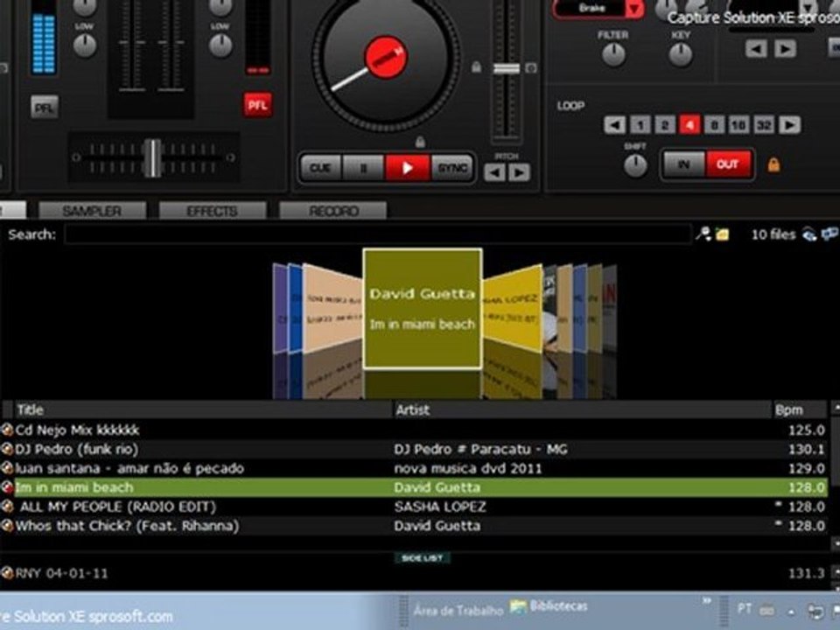Set loop length to 2 beats
The height and width of the screenshot is (630, 840).
point(665,125)
